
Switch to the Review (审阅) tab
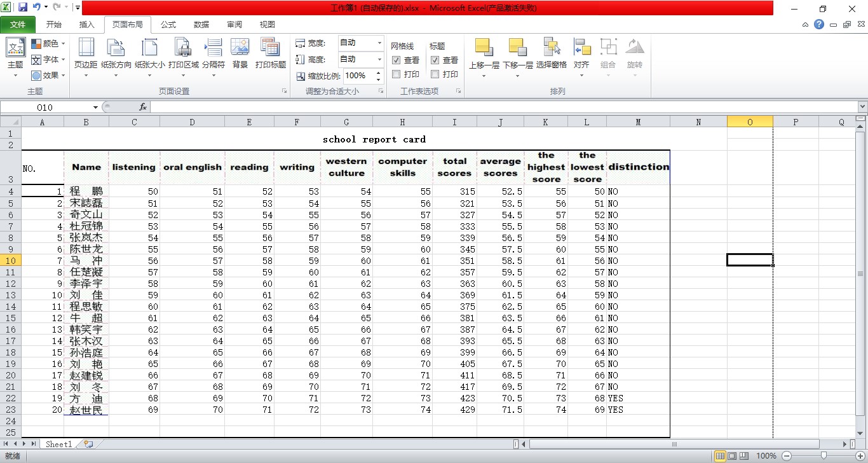pos(234,24)
